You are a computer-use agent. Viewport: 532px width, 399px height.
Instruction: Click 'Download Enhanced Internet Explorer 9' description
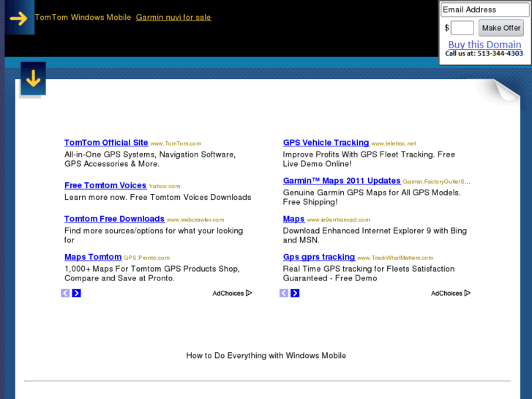375,235
